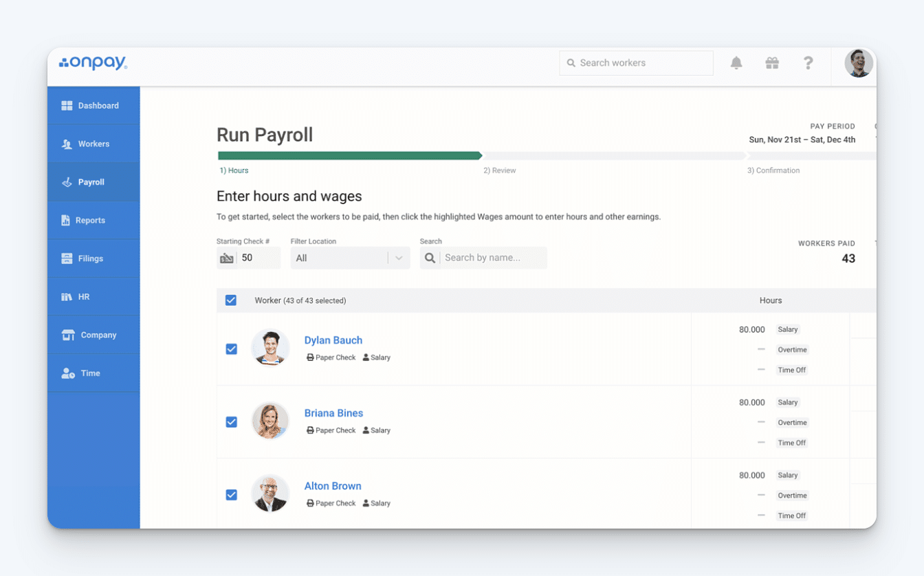Go to the Confirmation step
The width and height of the screenshot is (924, 576).
click(773, 170)
